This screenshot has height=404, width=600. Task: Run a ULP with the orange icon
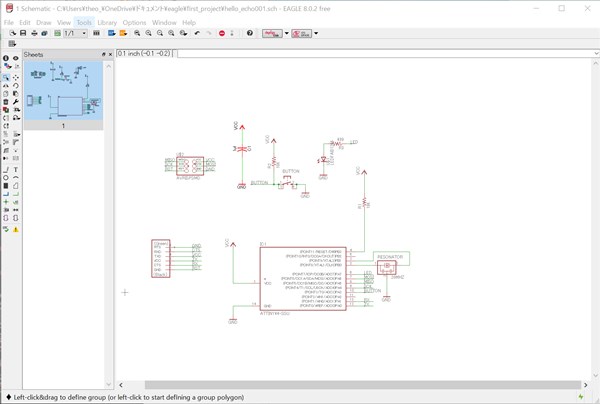click(x=123, y=33)
